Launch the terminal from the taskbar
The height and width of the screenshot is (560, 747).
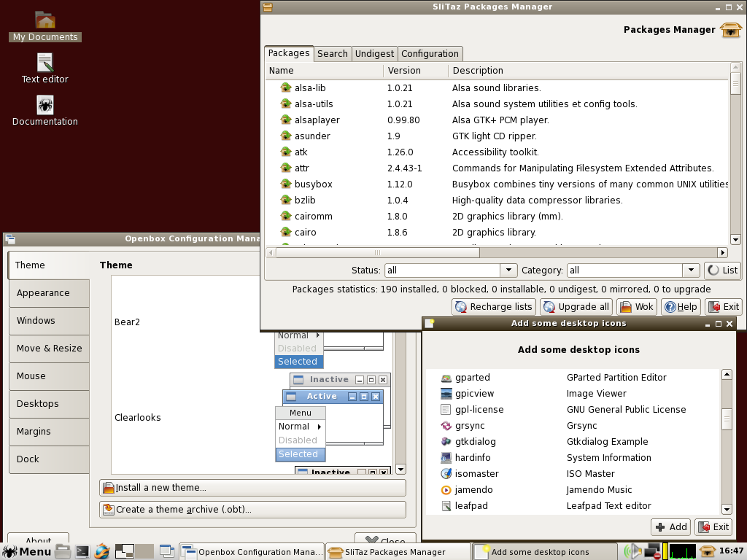click(x=82, y=551)
